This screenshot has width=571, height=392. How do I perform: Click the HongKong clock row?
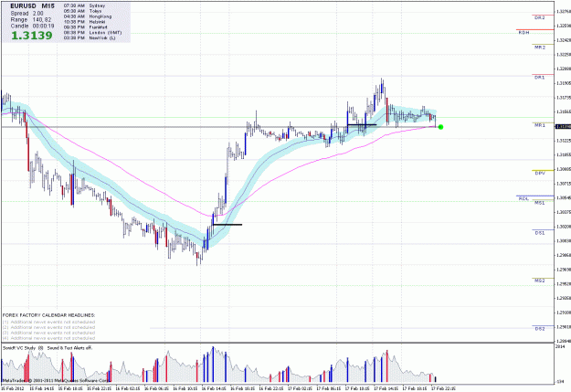pyautogui.click(x=88, y=16)
